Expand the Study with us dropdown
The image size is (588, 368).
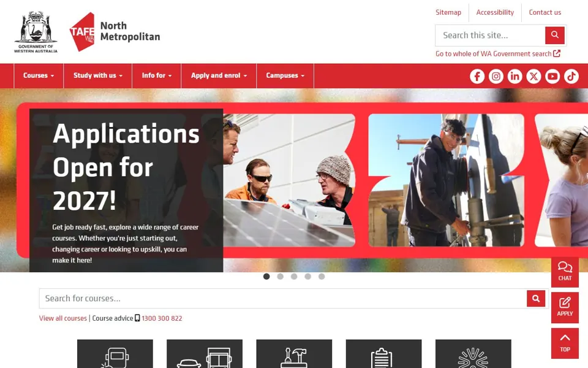[98, 75]
